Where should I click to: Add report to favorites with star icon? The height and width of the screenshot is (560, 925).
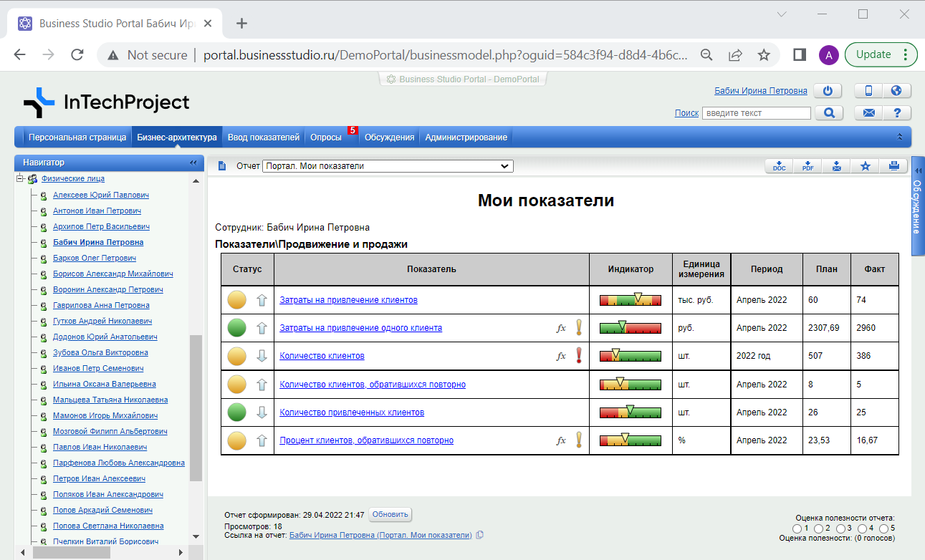coord(865,166)
